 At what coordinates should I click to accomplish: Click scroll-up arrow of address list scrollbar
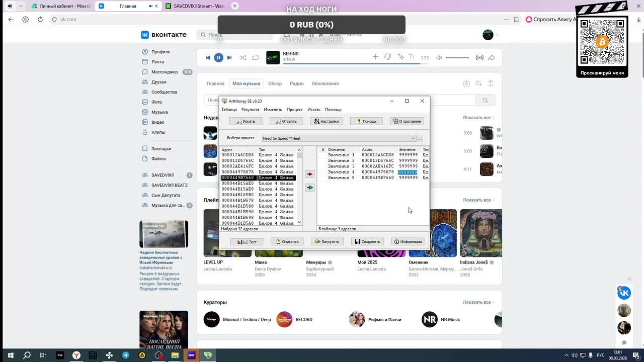299,150
